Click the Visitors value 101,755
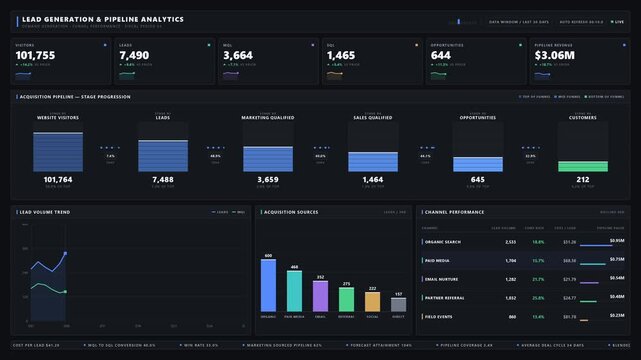The width and height of the screenshot is (641, 360). coord(35,55)
